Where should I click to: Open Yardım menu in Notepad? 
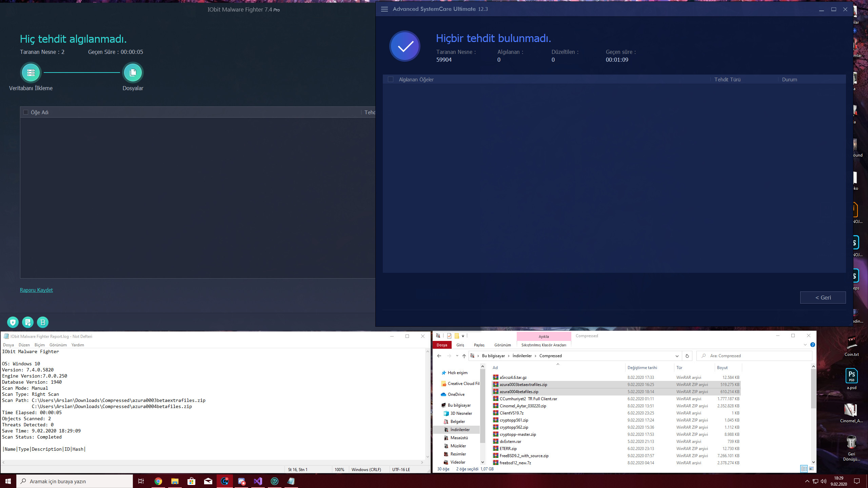(x=78, y=345)
